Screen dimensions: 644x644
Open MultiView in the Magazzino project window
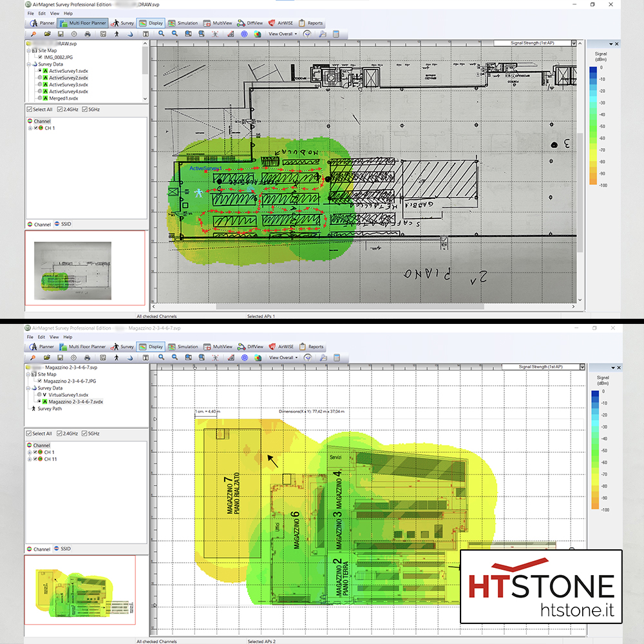218,346
